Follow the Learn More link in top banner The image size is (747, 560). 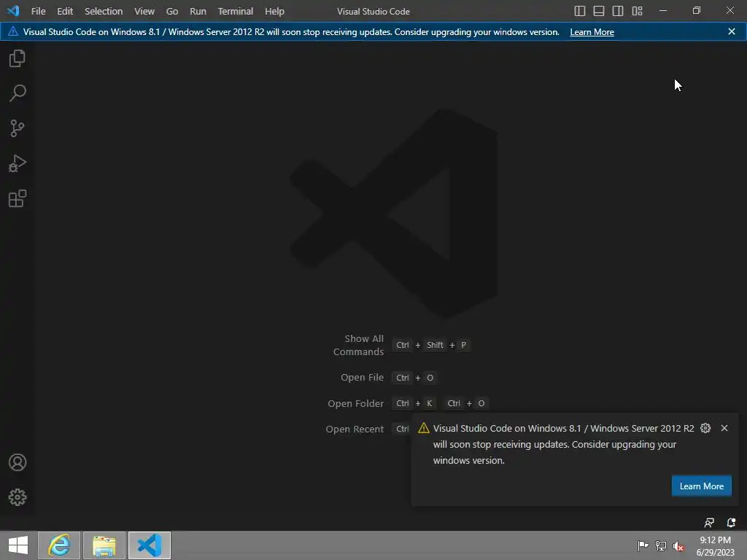pos(592,32)
